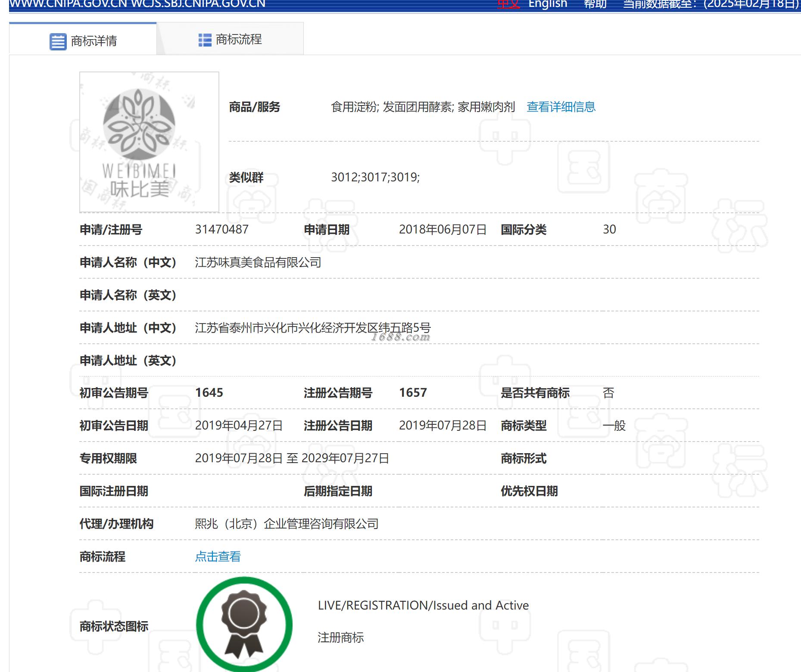Select the 一般 trademark type value

point(614,426)
